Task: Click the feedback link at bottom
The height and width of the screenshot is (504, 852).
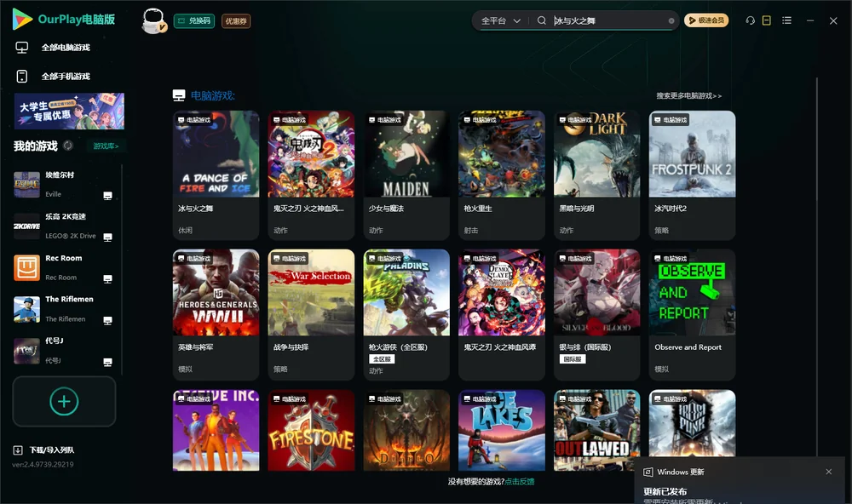Action: click(x=520, y=481)
